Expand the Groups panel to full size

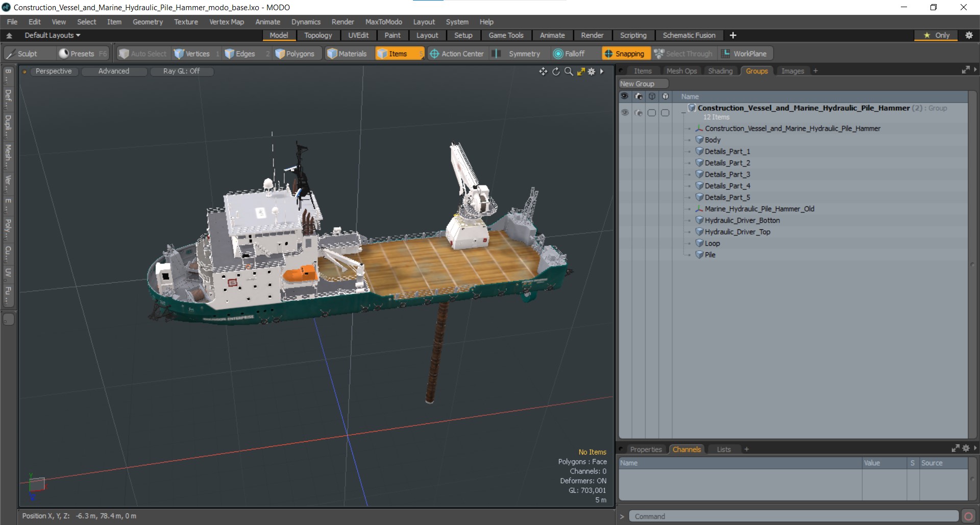[x=966, y=70]
